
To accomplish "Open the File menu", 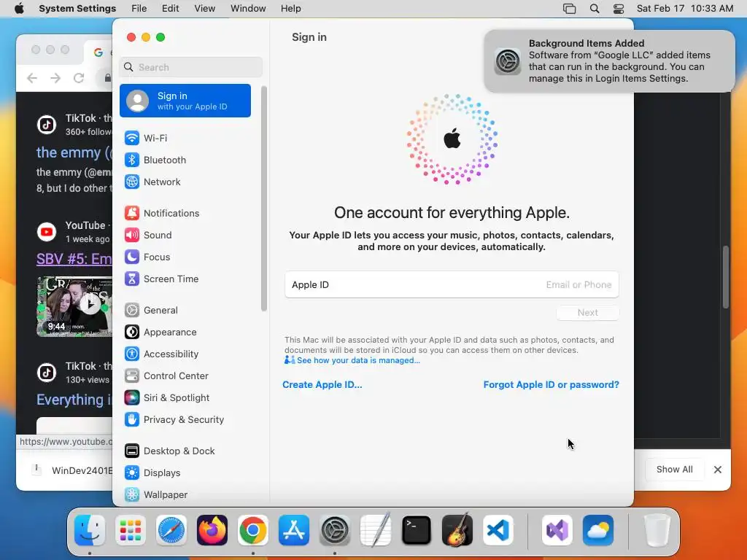I will pos(139,9).
